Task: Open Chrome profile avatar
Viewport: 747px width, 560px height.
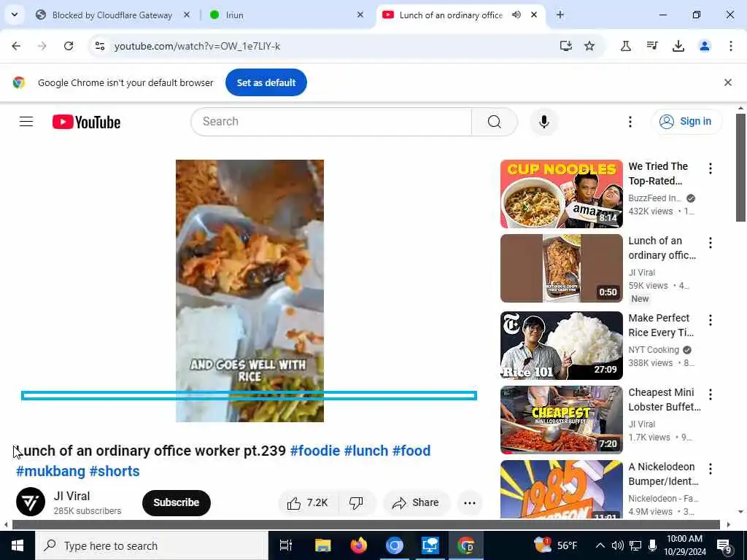Action: (x=705, y=46)
